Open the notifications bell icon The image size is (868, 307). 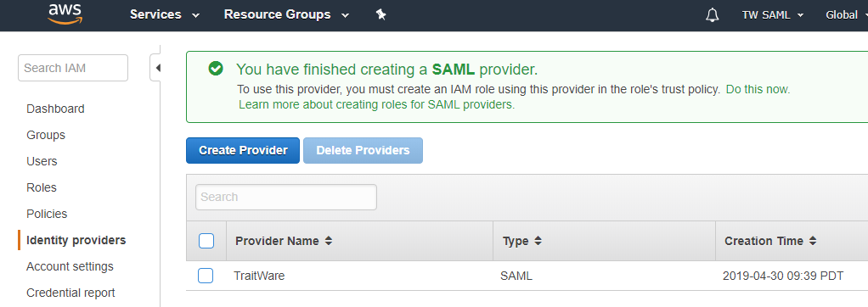pyautogui.click(x=713, y=15)
